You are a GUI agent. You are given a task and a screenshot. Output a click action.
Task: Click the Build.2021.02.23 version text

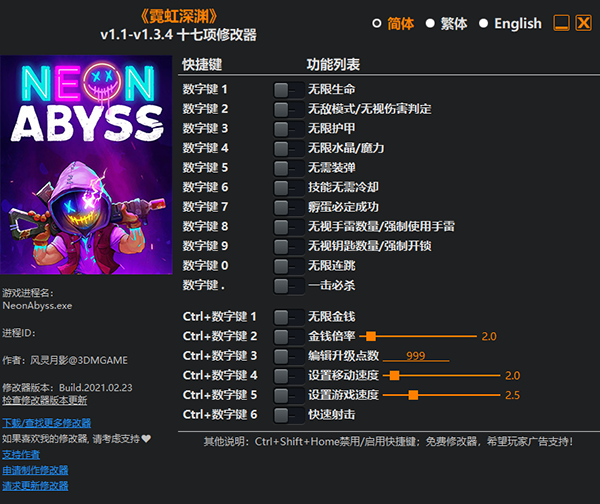(x=96, y=388)
